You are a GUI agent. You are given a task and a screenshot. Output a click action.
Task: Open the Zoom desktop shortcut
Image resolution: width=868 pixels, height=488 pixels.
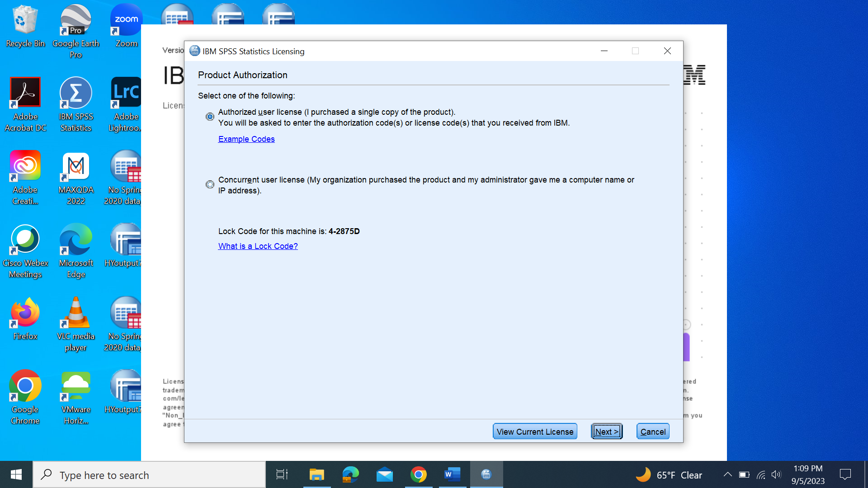tap(126, 26)
